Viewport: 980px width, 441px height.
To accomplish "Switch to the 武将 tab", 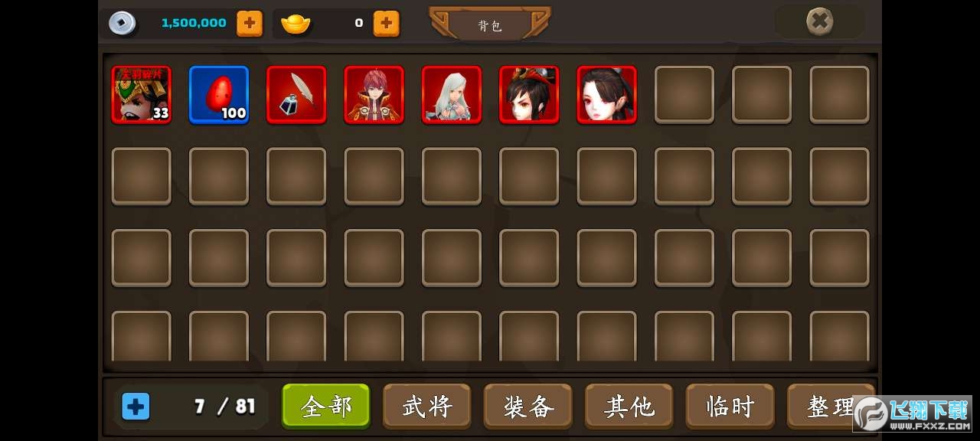I will click(x=427, y=406).
